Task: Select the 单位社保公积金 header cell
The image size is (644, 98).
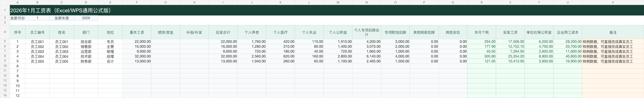Action: click(539, 32)
